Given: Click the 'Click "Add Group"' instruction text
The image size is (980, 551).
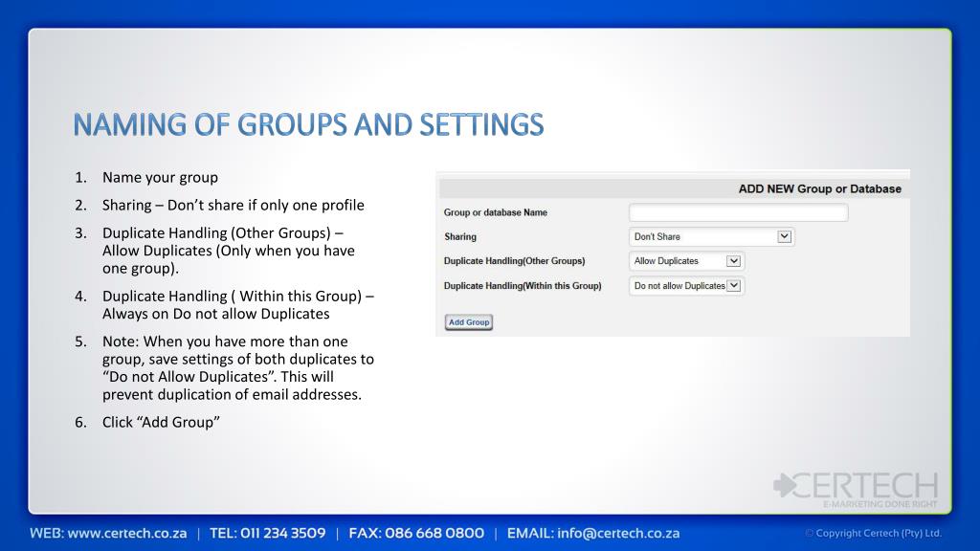Looking at the screenshot, I should (161, 422).
